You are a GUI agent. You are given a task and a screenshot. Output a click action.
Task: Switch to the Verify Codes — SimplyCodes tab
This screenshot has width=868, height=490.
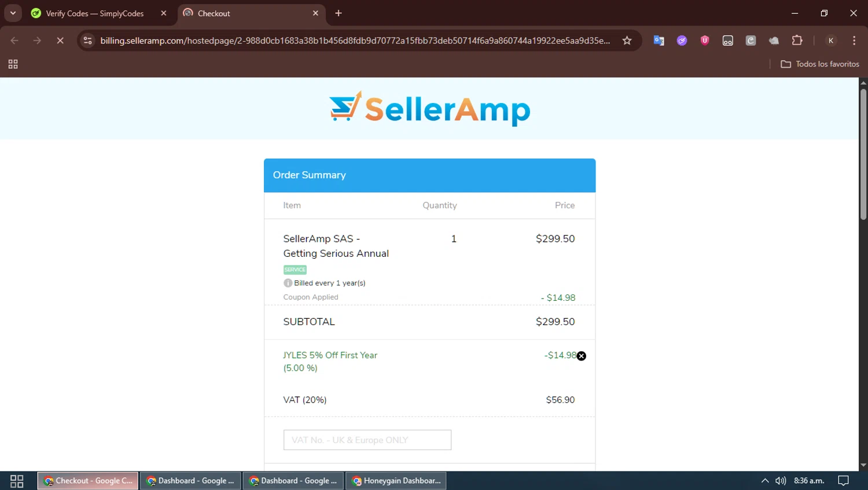click(x=94, y=13)
